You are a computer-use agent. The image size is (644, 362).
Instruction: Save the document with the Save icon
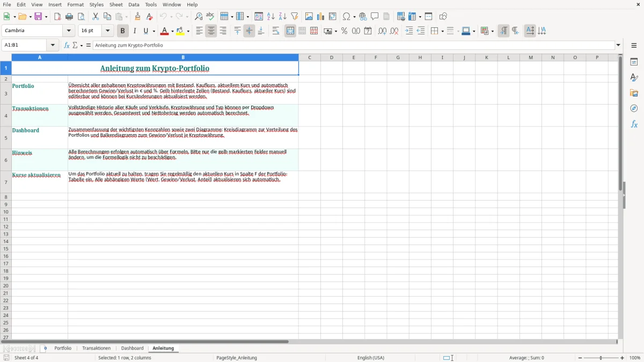(x=38, y=17)
